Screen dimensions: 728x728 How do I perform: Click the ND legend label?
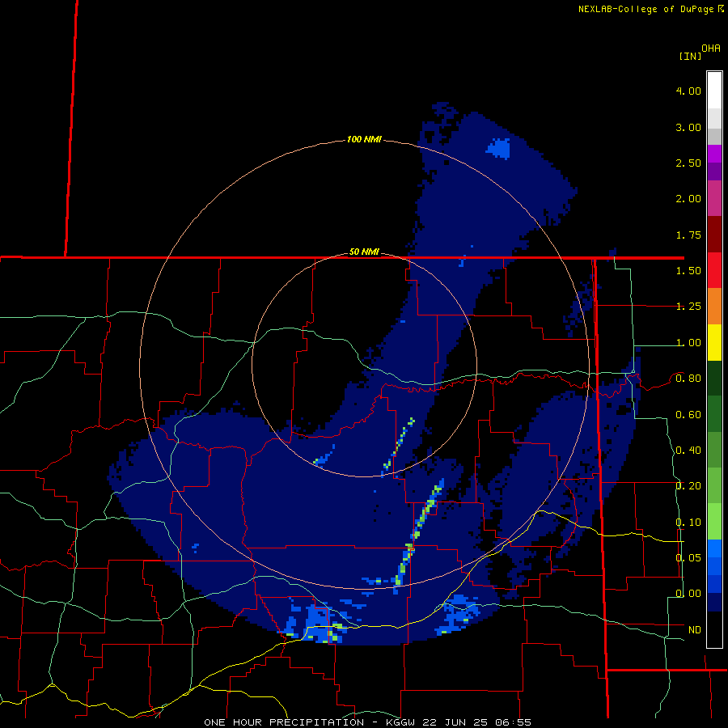click(x=695, y=630)
